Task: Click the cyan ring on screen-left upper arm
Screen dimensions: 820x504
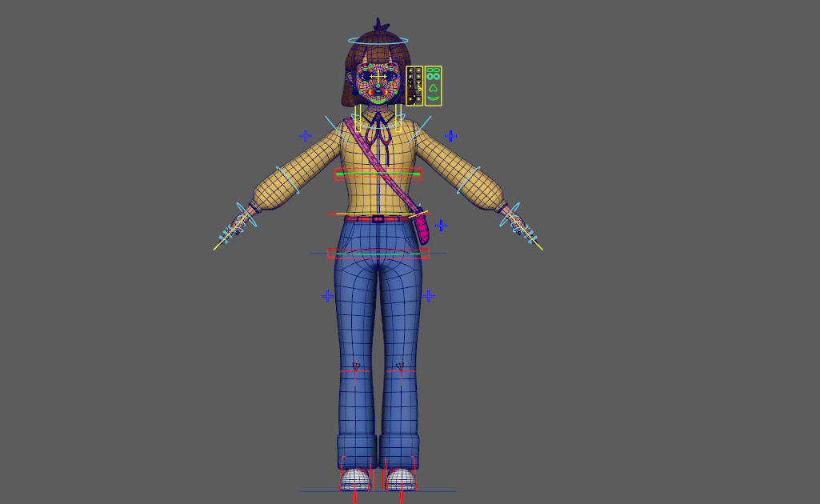Action: click(287, 180)
